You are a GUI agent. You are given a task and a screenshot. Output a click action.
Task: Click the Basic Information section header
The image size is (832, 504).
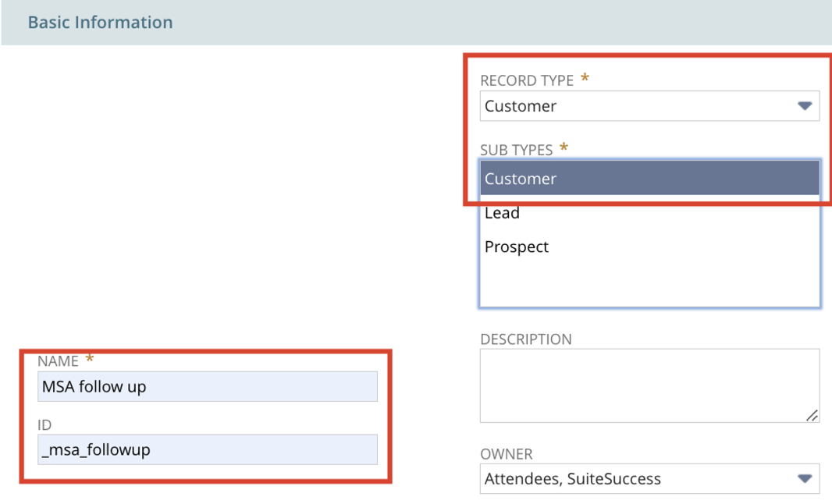pyautogui.click(x=100, y=23)
